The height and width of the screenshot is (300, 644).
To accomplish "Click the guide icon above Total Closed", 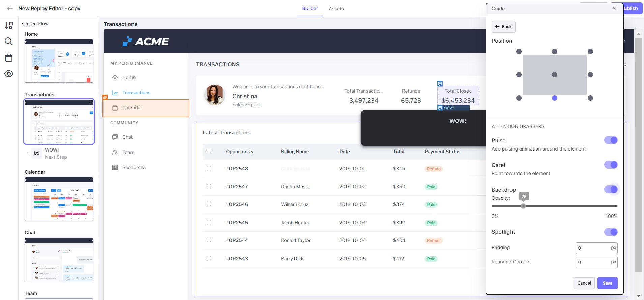I will [x=440, y=84].
